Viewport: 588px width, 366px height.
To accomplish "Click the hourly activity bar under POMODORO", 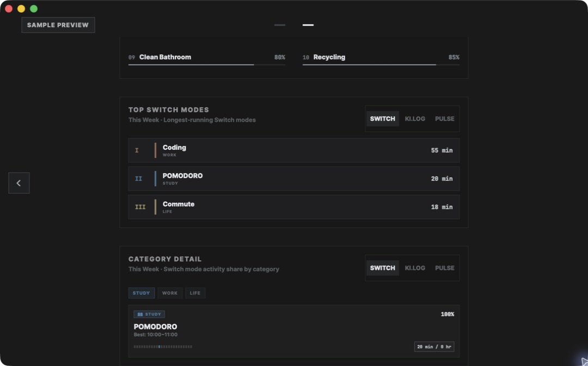I will pyautogui.click(x=163, y=347).
